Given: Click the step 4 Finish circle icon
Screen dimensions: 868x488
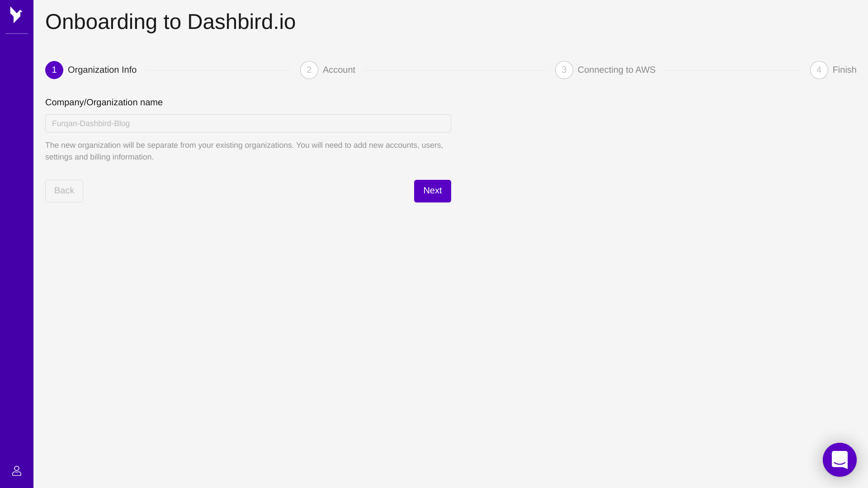Looking at the screenshot, I should 819,70.
